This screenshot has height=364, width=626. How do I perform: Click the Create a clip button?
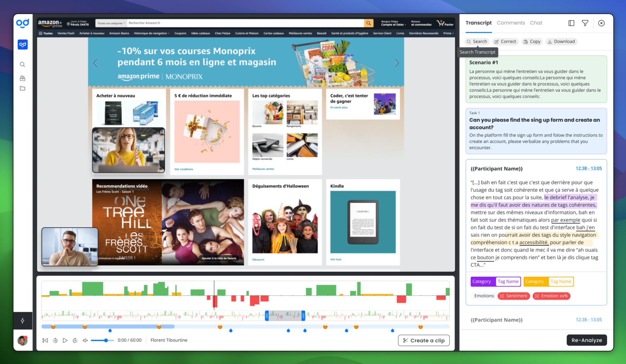424,340
